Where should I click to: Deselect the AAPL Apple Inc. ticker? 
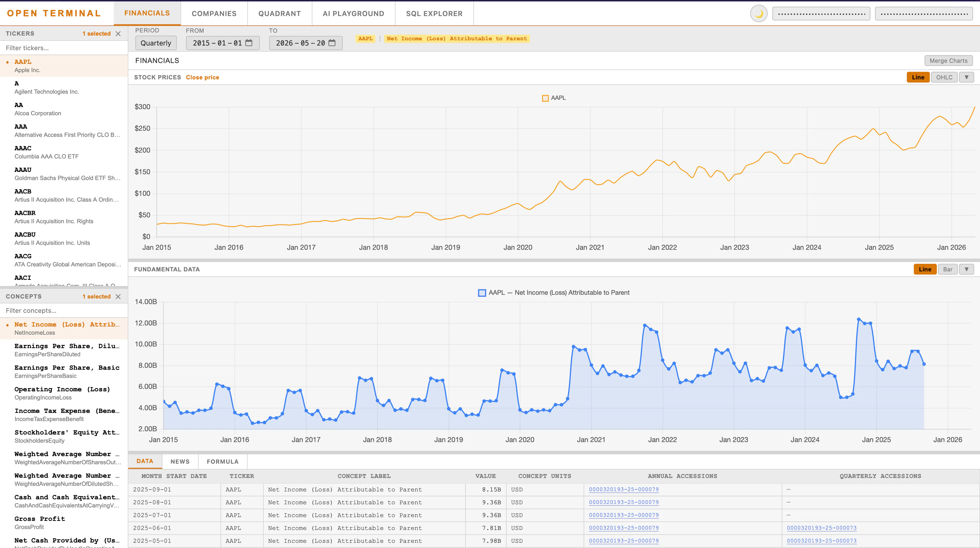point(64,66)
